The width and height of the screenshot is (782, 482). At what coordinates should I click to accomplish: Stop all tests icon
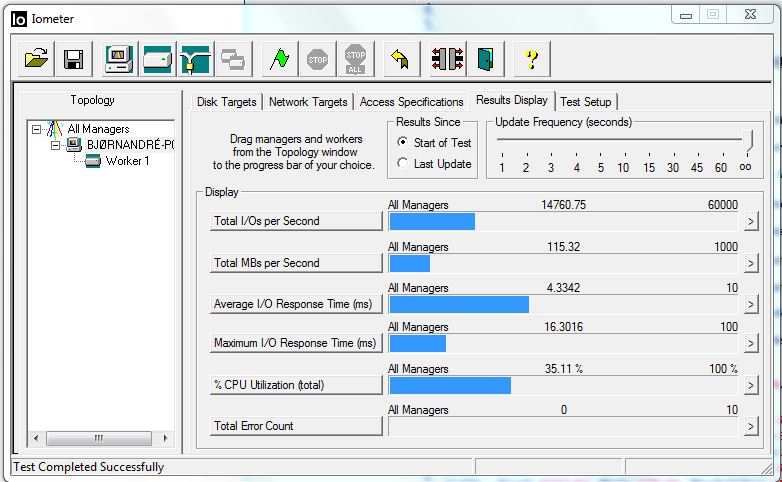(356, 59)
